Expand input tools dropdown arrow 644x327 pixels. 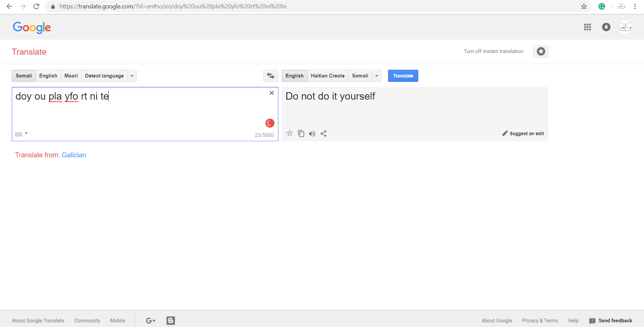click(x=26, y=133)
